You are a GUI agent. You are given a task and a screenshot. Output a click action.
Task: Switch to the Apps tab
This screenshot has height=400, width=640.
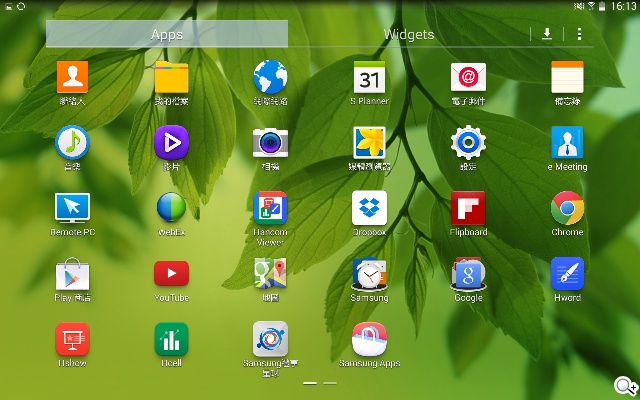167,34
